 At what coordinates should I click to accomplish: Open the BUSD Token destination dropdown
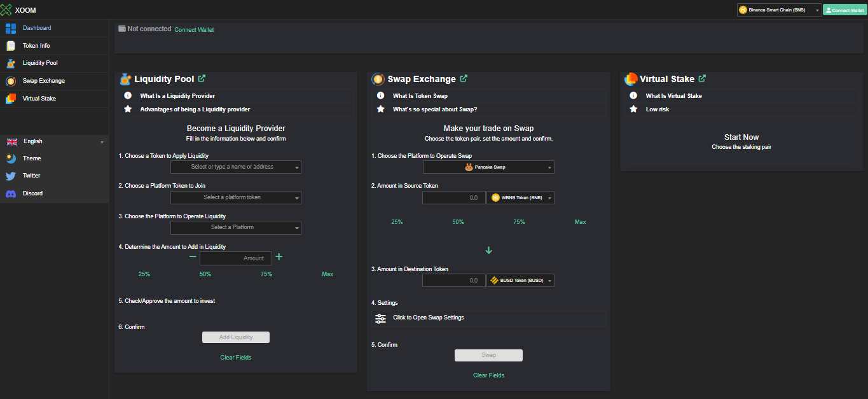[x=520, y=280]
